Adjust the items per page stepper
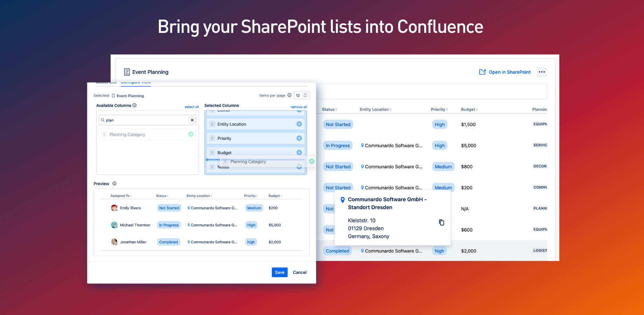 (305, 96)
